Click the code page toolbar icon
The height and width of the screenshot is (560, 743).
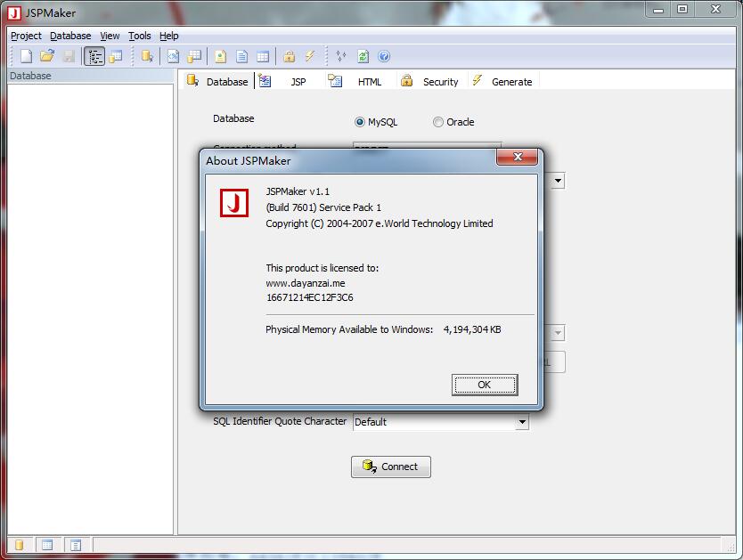[x=174, y=56]
